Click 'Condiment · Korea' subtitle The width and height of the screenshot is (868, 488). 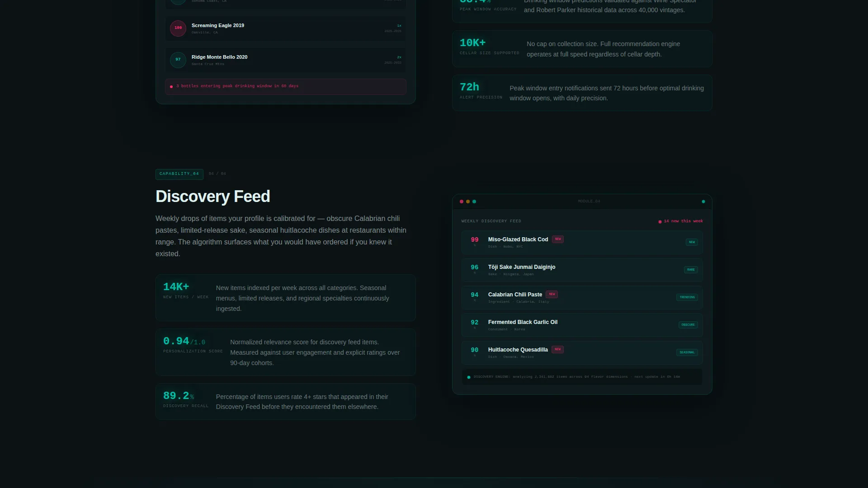pyautogui.click(x=507, y=329)
